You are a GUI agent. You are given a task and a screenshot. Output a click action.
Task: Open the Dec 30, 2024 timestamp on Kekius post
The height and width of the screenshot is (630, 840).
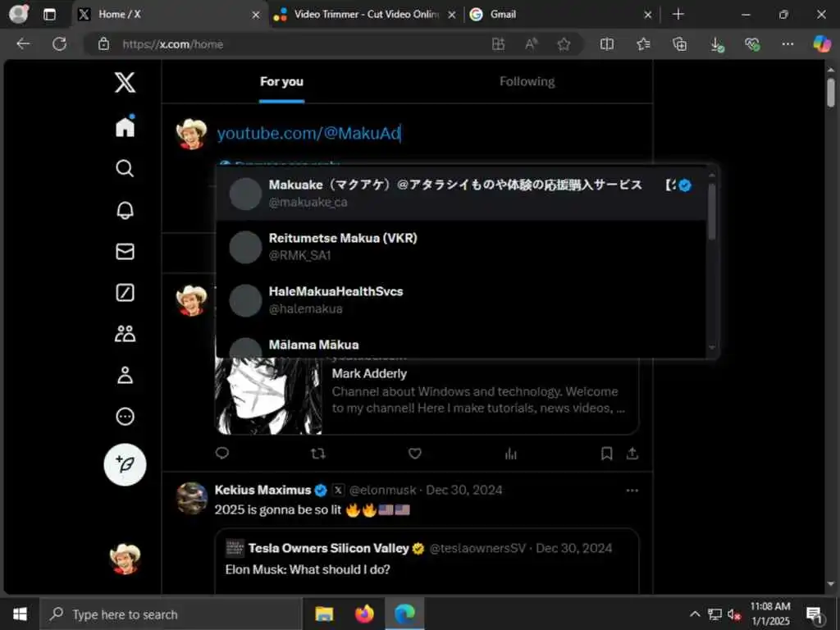click(x=464, y=491)
